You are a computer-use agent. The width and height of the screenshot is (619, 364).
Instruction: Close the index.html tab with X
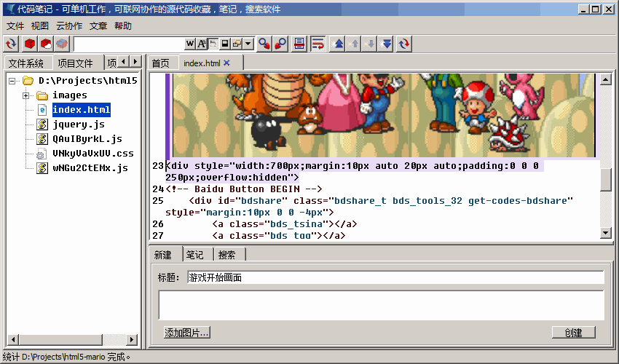pos(226,63)
